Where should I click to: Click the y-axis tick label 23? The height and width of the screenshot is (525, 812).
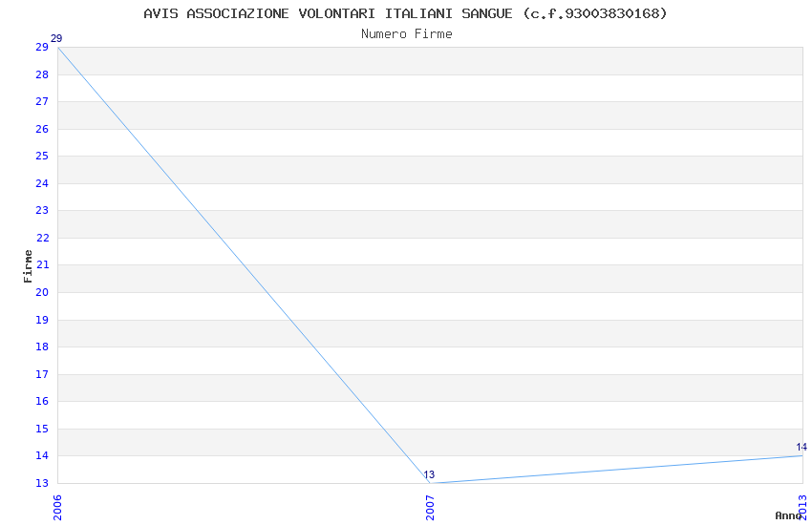pos(42,210)
